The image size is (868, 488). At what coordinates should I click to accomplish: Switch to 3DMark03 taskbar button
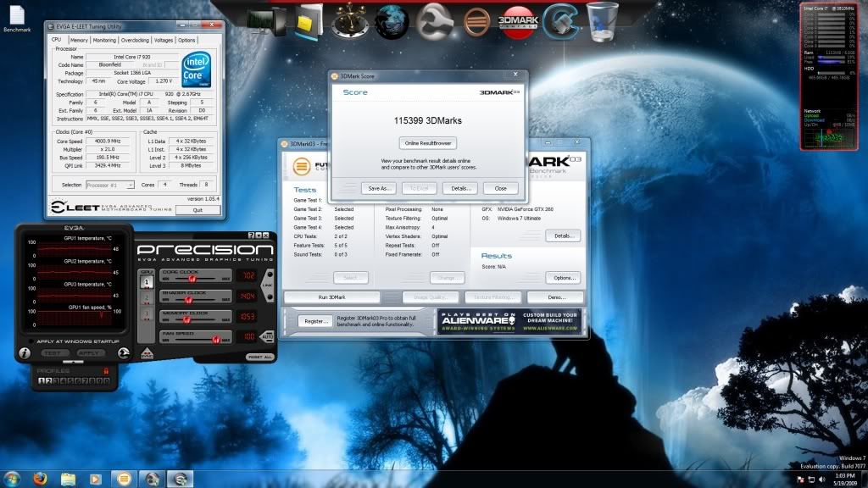124,479
